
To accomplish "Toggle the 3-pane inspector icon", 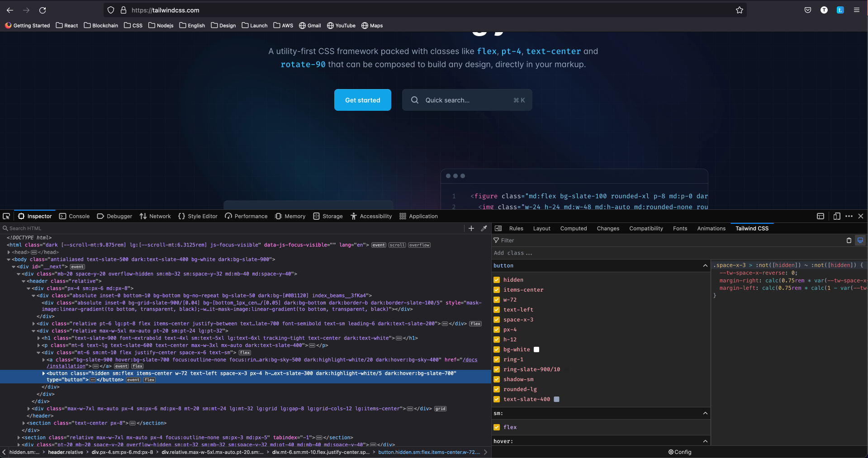I will [x=498, y=228].
